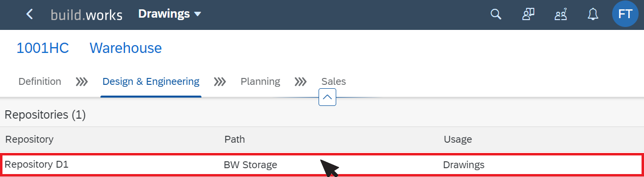Open the FT user avatar
Viewport: 644px width, 177px height.
click(625, 14)
